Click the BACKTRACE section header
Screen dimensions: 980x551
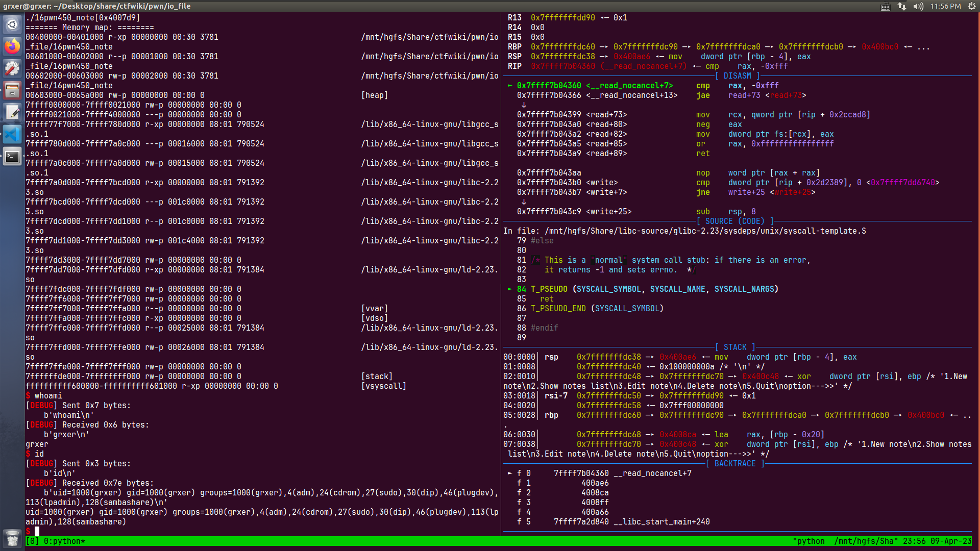click(x=735, y=464)
